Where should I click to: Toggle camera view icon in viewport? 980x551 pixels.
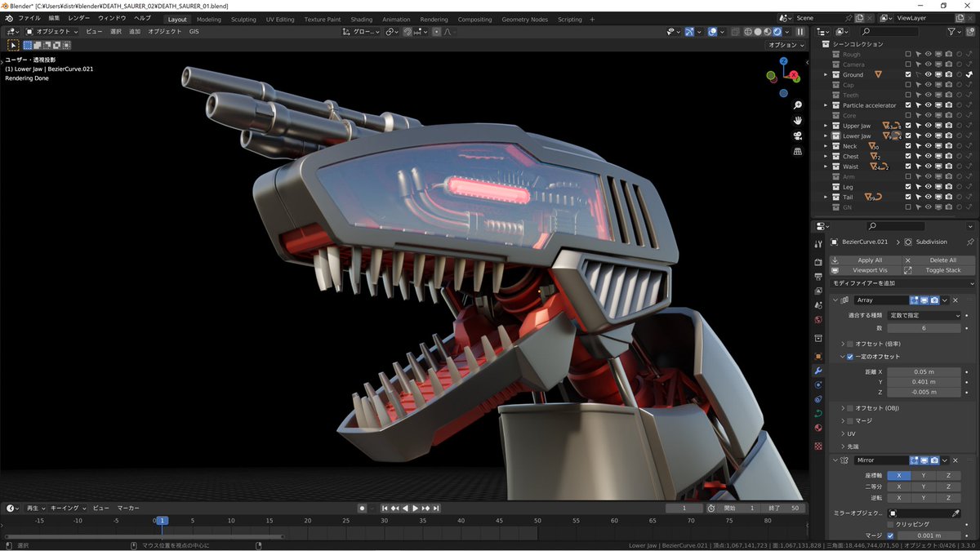[x=798, y=136]
